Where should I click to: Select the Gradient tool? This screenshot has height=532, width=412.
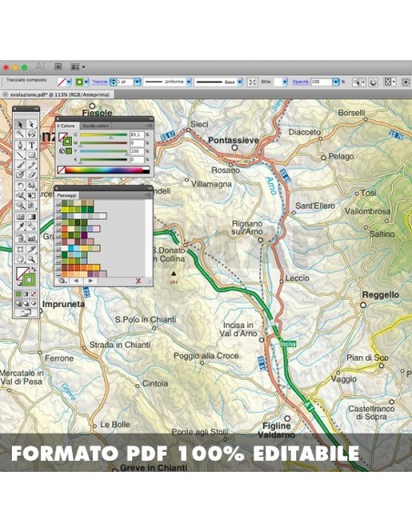click(x=32, y=217)
